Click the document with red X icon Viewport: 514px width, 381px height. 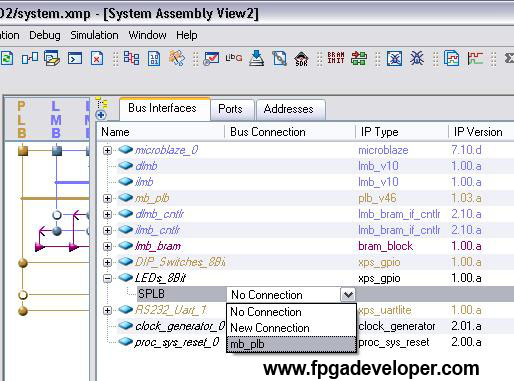97,59
